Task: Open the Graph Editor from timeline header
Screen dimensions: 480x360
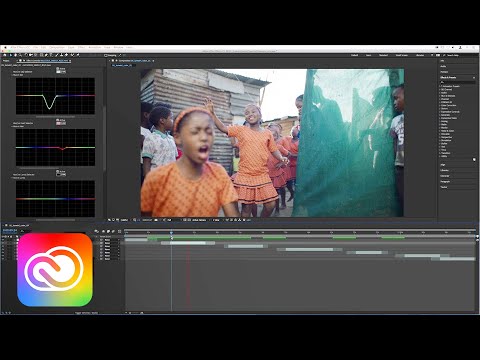Action: pyautogui.click(x=119, y=231)
